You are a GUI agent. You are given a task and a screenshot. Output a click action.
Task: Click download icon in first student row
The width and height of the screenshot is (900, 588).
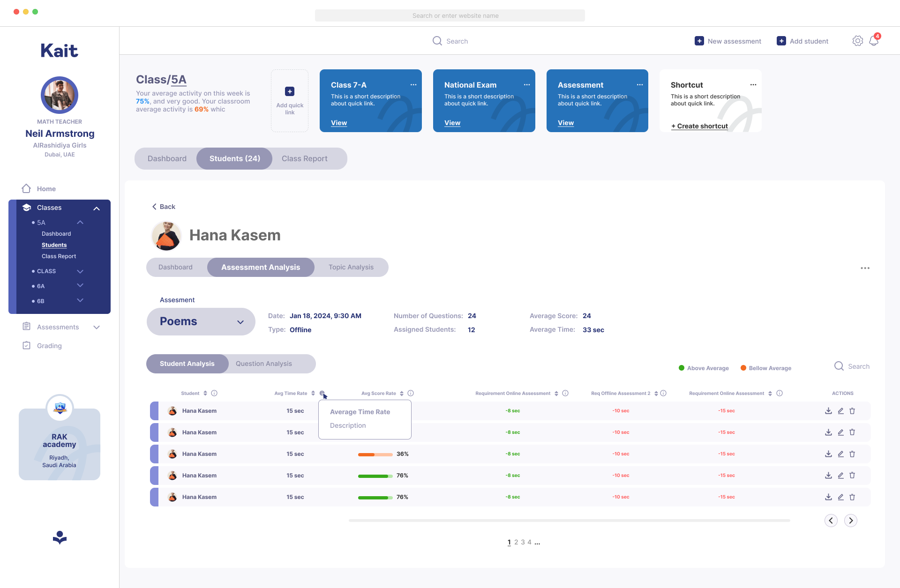828,411
